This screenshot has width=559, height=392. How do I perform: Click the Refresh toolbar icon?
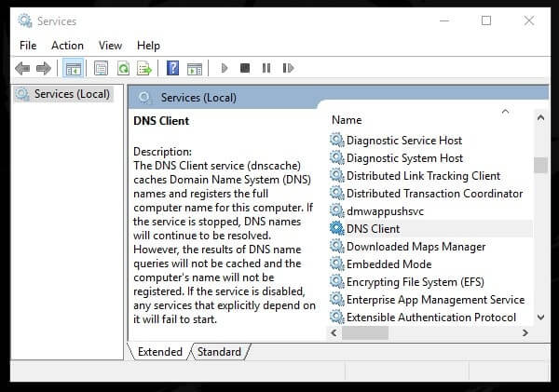pyautogui.click(x=123, y=68)
